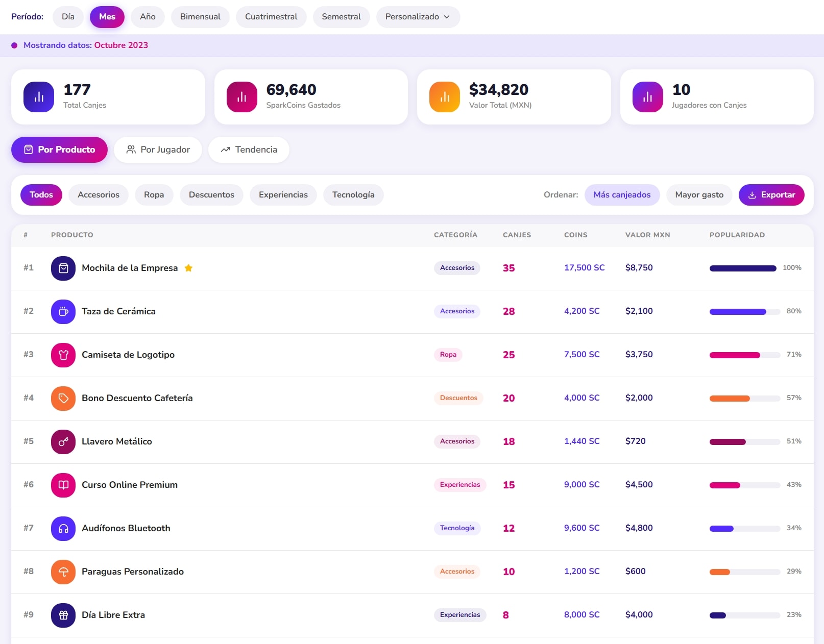Click the Bono Descuento Cafetería tag icon
The height and width of the screenshot is (644, 824).
pos(63,399)
